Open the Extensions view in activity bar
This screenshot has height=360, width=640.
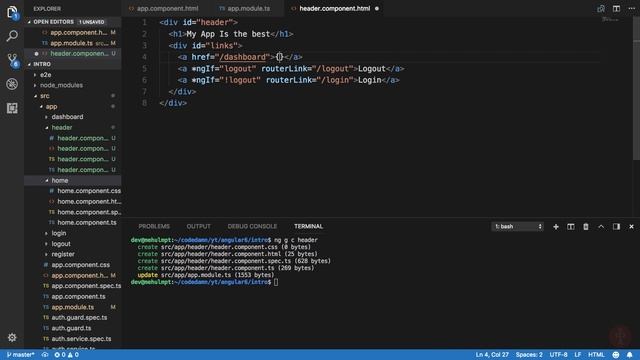[x=12, y=108]
